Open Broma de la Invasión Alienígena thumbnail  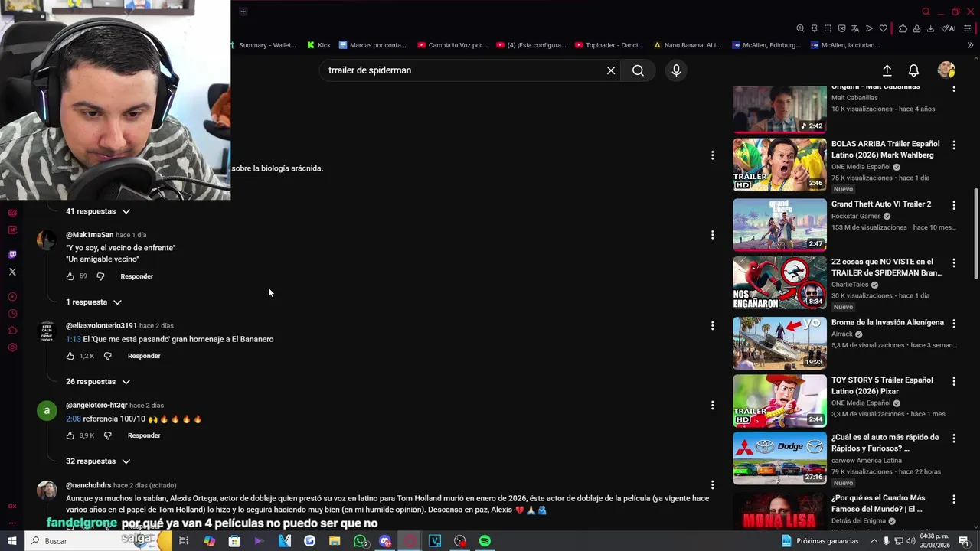(779, 343)
